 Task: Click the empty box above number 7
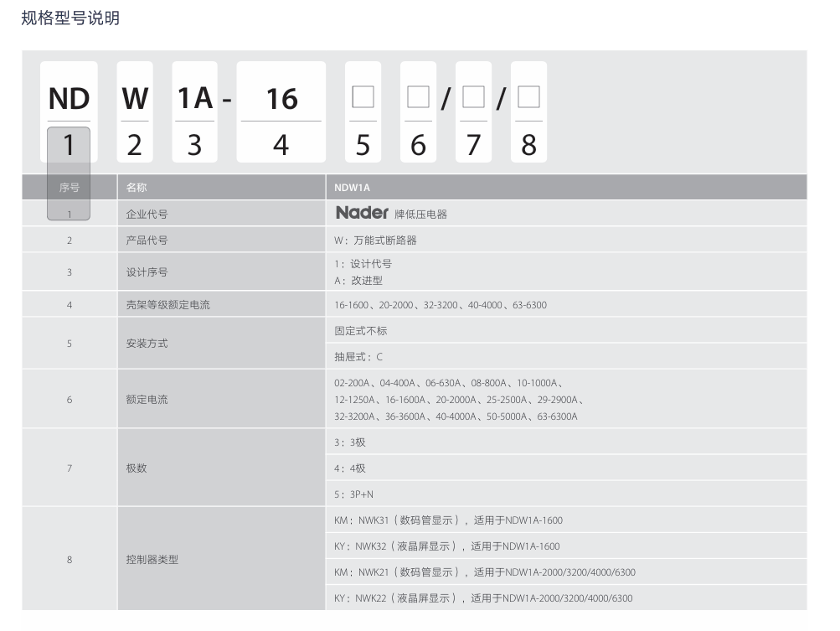point(473,97)
